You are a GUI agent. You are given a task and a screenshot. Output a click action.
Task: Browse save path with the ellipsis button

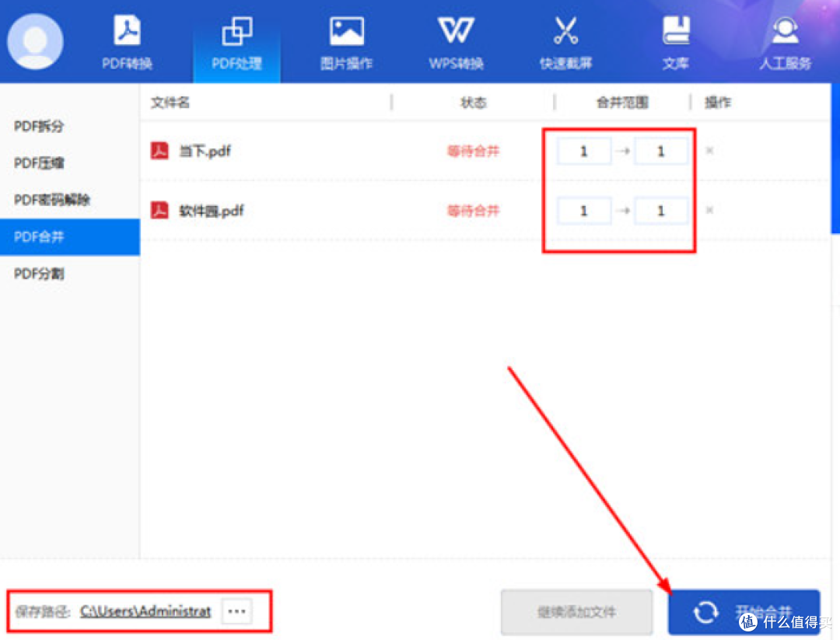pyautogui.click(x=237, y=612)
